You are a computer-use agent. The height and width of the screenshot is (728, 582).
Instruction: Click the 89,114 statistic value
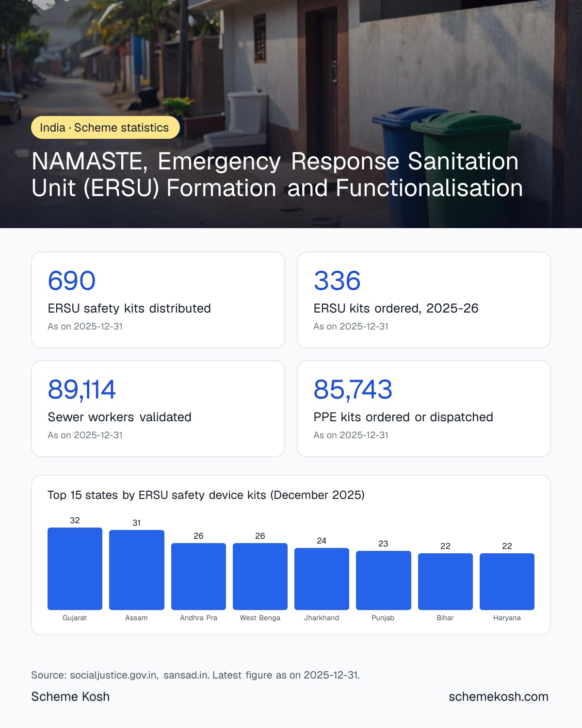pos(81,389)
